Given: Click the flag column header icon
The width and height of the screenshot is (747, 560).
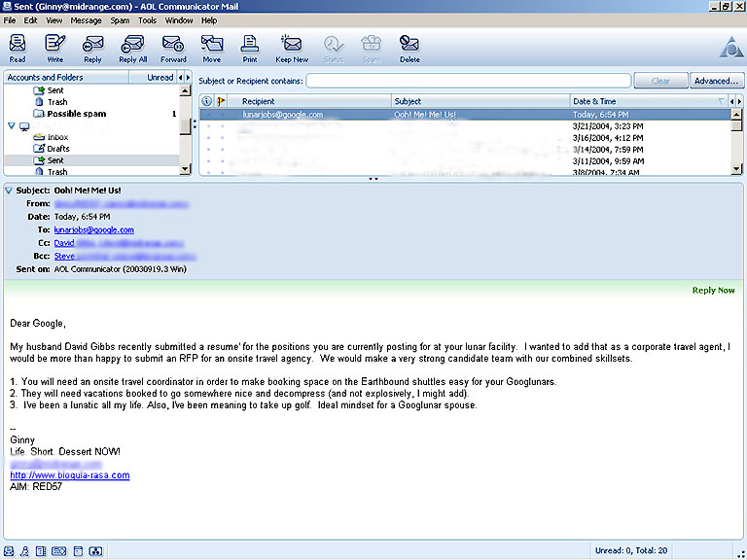Looking at the screenshot, I should (221, 101).
